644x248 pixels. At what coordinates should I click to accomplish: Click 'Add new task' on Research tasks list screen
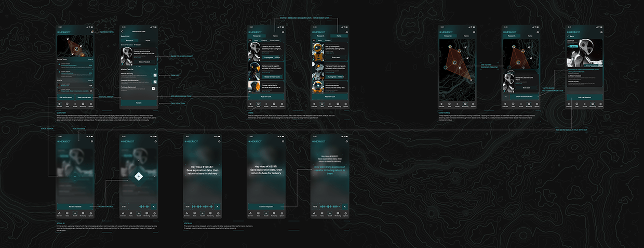pos(266,97)
